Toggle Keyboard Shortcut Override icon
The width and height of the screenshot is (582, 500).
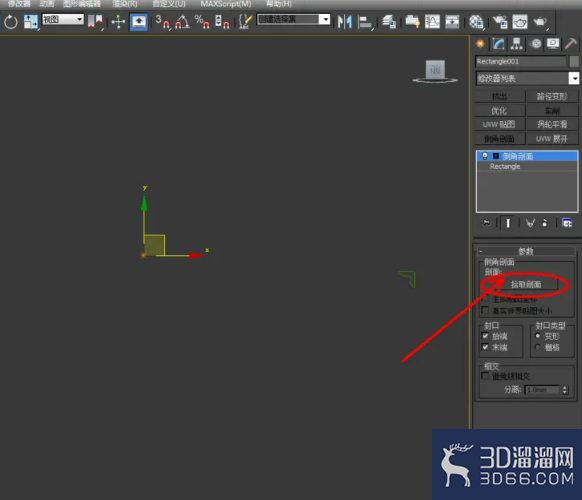coord(139,22)
